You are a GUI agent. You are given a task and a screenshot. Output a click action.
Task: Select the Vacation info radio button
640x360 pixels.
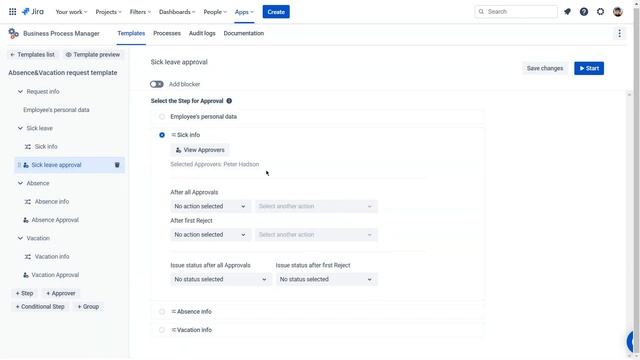click(162, 330)
